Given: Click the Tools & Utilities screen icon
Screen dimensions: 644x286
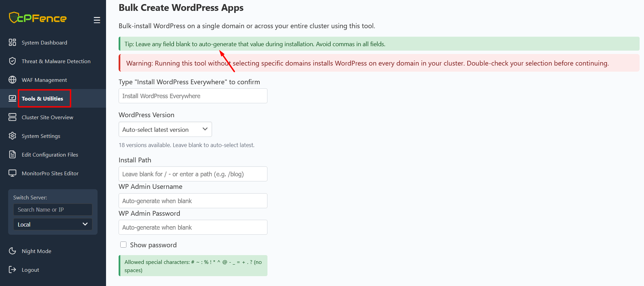Looking at the screenshot, I should point(13,98).
